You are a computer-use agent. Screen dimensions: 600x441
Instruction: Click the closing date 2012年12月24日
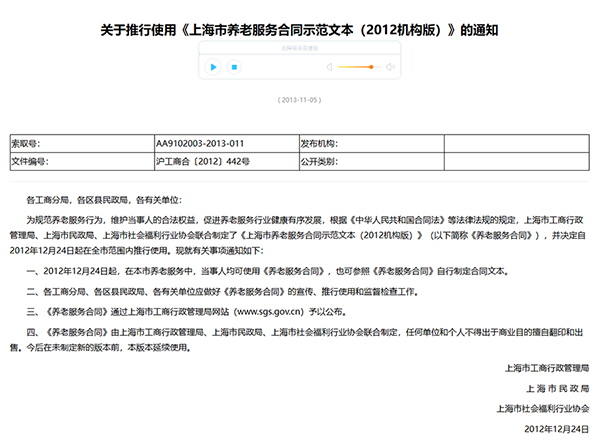tap(557, 429)
